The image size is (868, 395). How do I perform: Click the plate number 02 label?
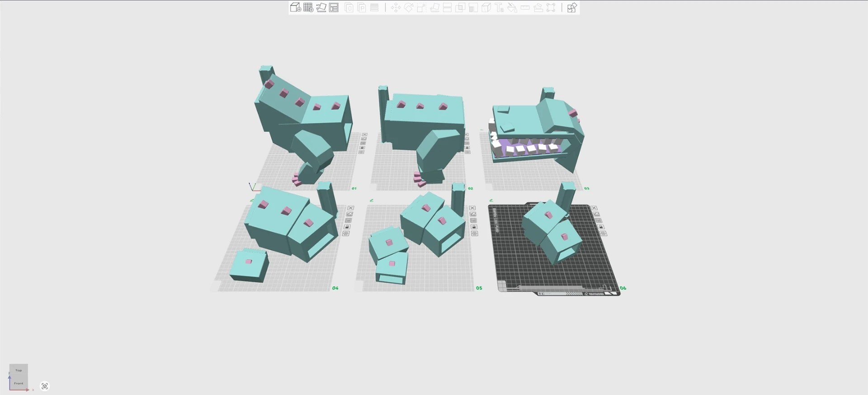(x=470, y=188)
